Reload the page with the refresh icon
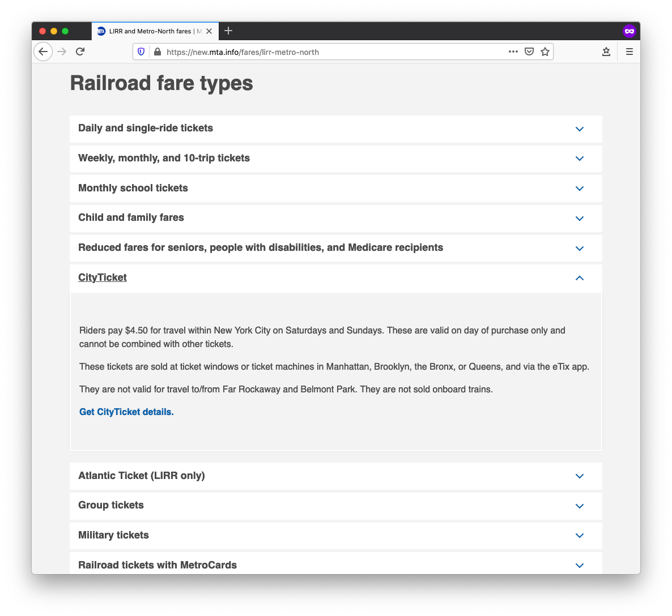This screenshot has width=672, height=616. click(80, 52)
